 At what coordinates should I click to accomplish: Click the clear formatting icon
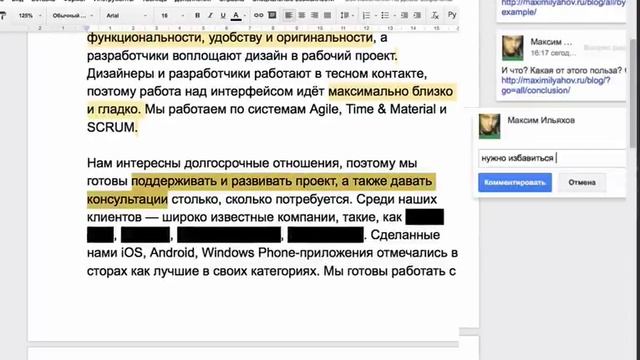click(x=435, y=16)
